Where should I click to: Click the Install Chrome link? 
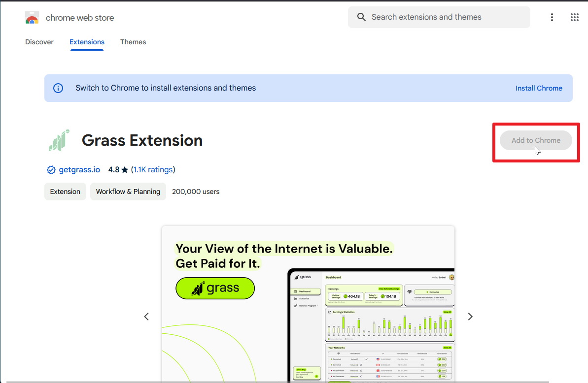coord(539,88)
